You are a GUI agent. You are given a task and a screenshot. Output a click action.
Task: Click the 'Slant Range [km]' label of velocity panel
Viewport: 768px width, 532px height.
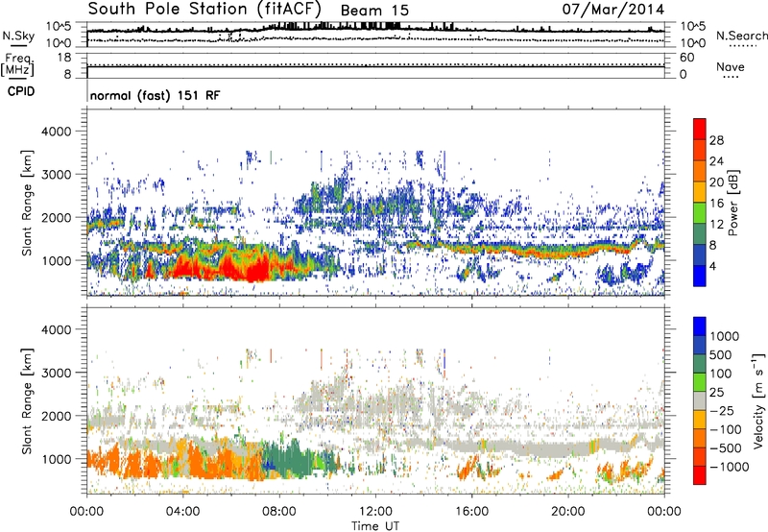coord(27,400)
